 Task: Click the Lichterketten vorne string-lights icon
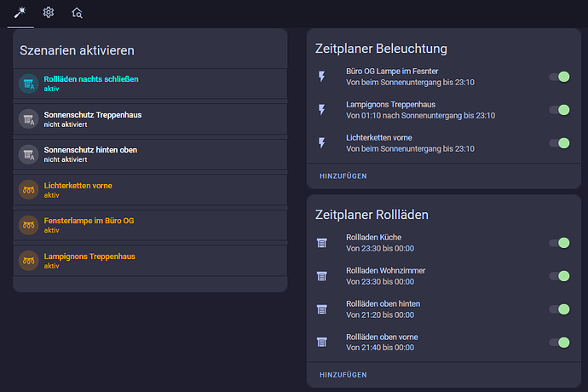tap(28, 190)
